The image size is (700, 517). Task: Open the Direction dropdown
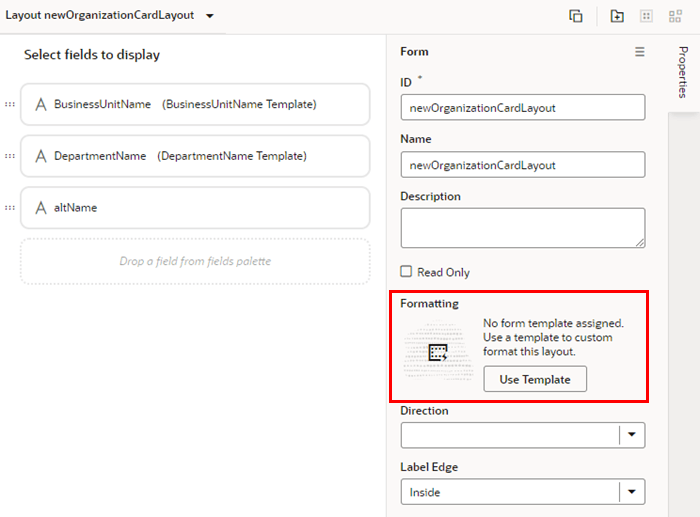523,435
